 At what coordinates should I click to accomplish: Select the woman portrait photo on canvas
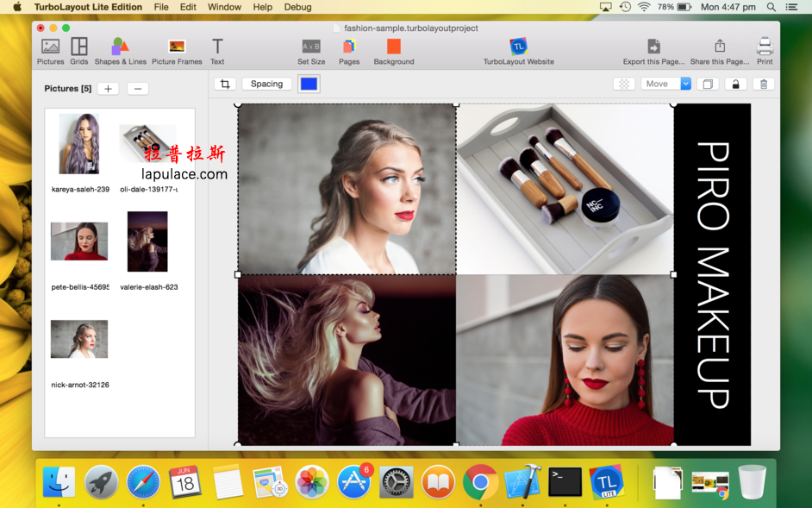(347, 189)
